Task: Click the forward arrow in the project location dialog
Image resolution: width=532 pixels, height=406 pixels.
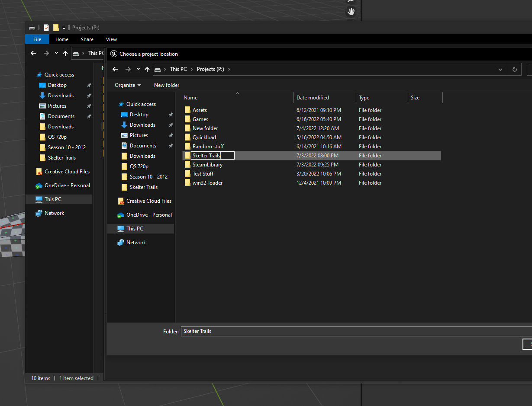Action: [x=128, y=69]
